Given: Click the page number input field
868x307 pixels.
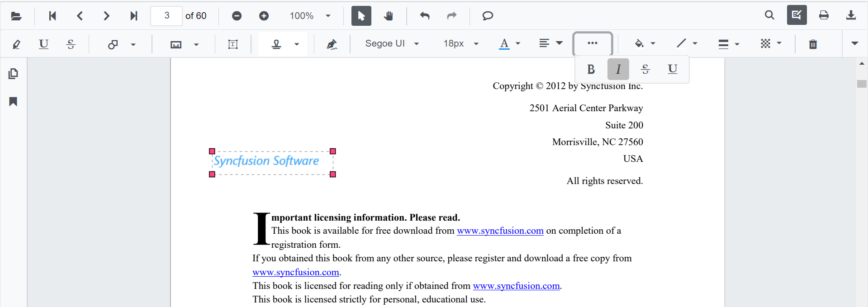Looking at the screenshot, I should pyautogui.click(x=166, y=16).
